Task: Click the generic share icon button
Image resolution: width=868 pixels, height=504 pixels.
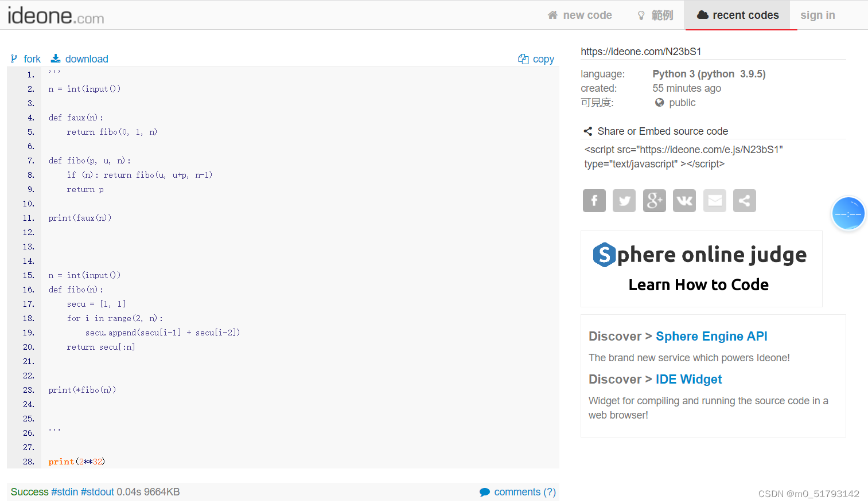Action: pyautogui.click(x=745, y=201)
